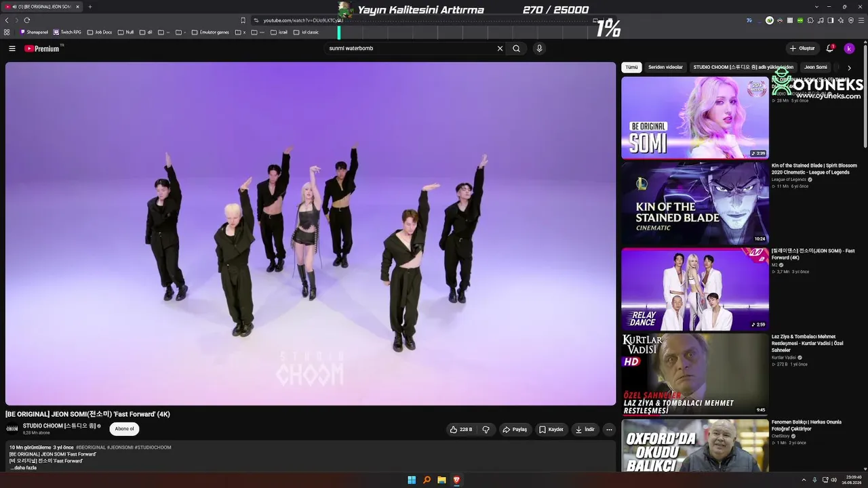The height and width of the screenshot is (488, 868).
Task: Open the browser main menu (three lines)
Action: pos(861,20)
